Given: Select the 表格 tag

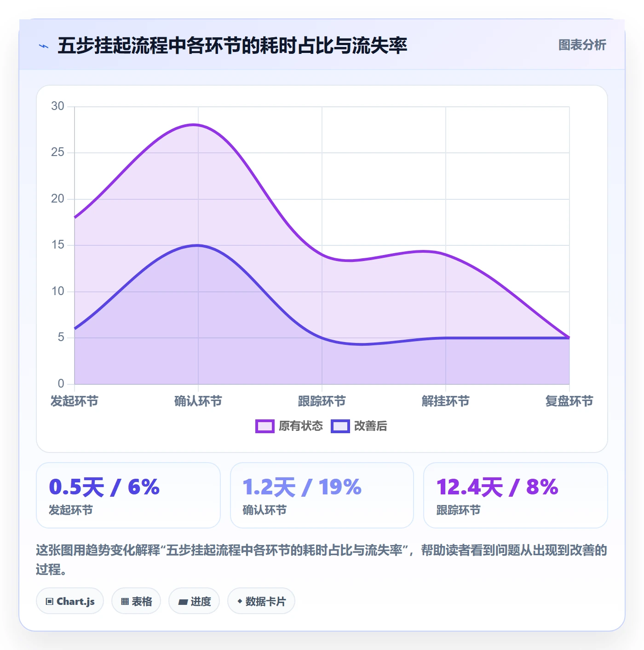Looking at the screenshot, I should coord(136,601).
